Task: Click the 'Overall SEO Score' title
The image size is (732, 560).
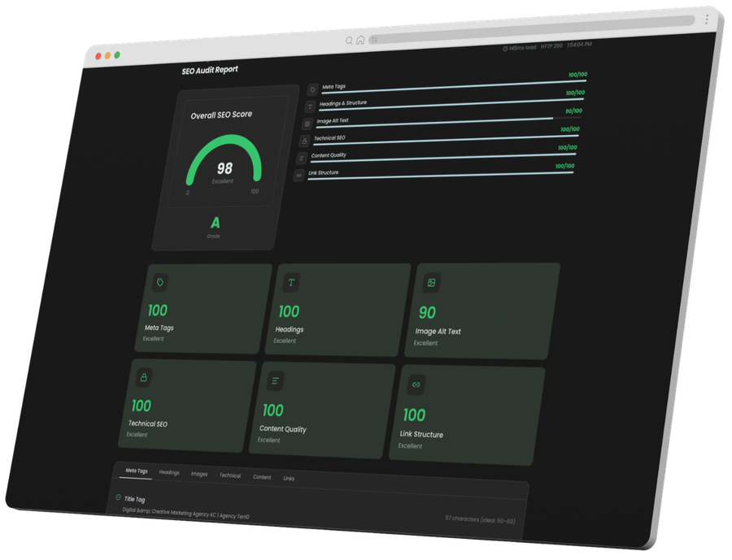Action: click(x=221, y=115)
